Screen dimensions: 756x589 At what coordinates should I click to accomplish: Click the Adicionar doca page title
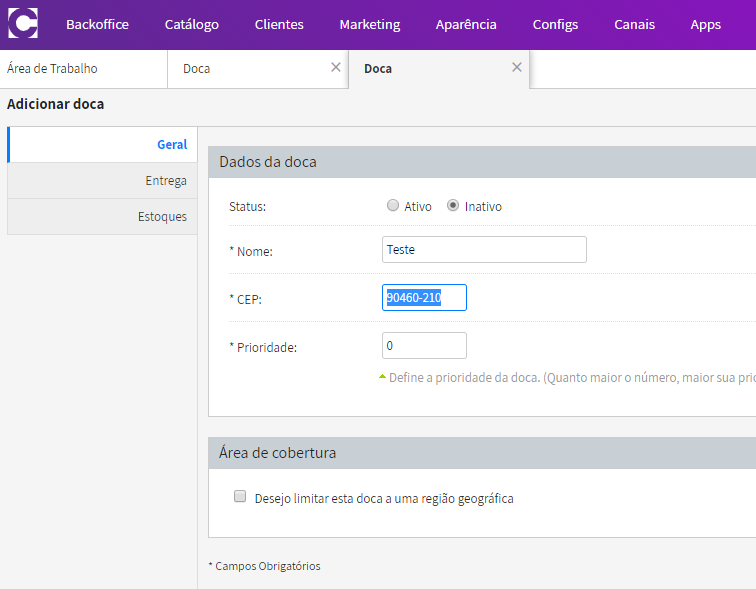[x=55, y=104]
